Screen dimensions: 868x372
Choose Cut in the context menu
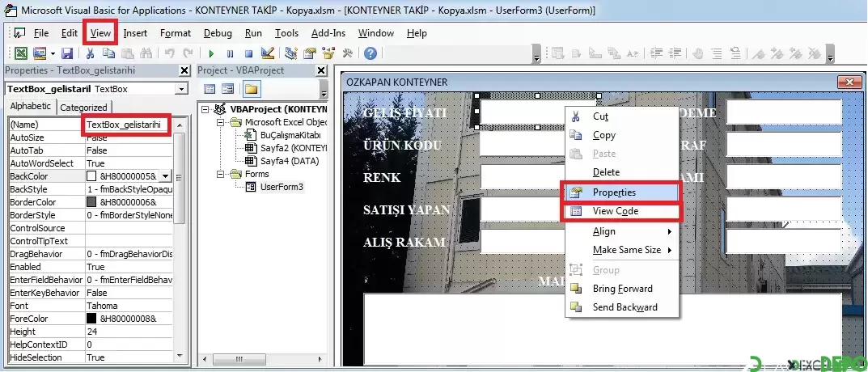coord(621,116)
